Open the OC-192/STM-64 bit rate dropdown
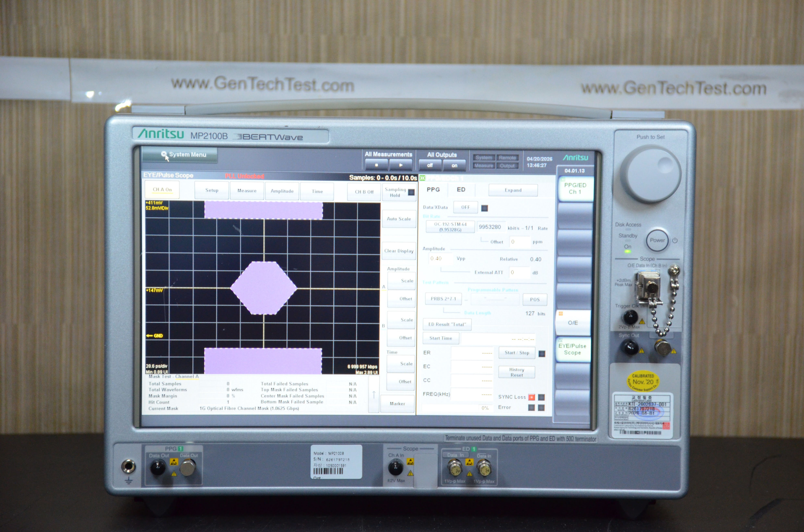Viewport: 804px width, 532px height. [450, 227]
